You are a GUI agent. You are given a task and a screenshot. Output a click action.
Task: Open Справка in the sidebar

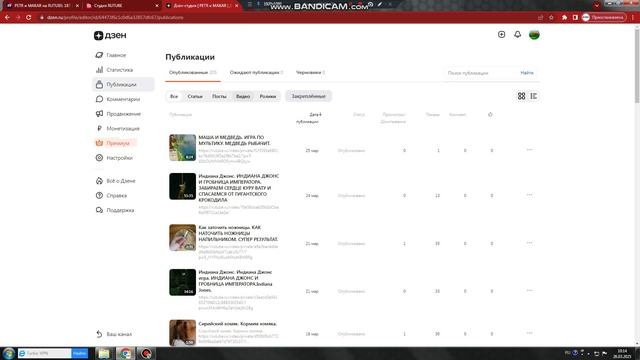tap(111, 196)
